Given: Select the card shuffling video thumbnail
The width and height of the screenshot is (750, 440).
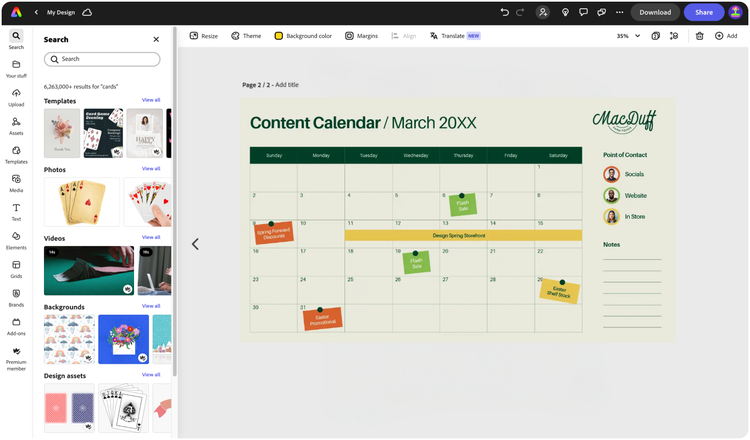Looking at the screenshot, I should [89, 271].
